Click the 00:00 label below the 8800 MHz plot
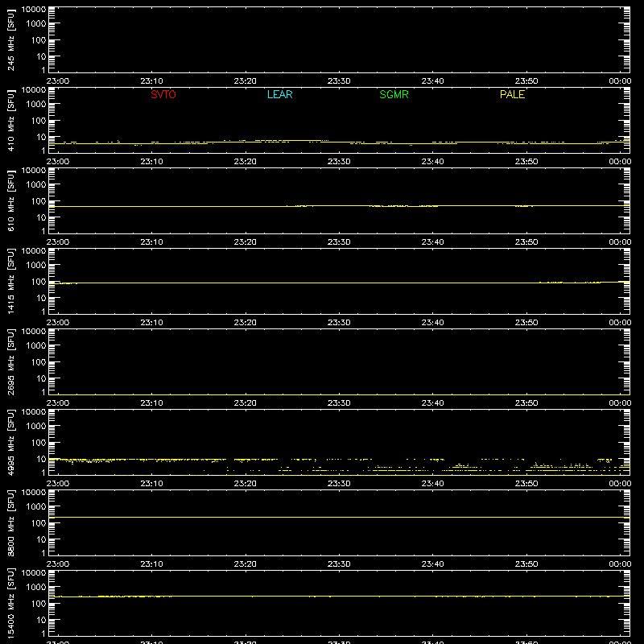Viewport: 644px width, 644px height. (x=620, y=564)
